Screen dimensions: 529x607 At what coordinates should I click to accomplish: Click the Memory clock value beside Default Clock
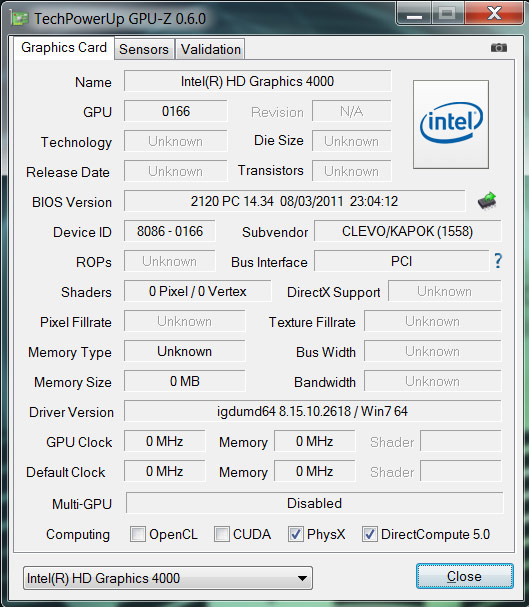point(315,472)
